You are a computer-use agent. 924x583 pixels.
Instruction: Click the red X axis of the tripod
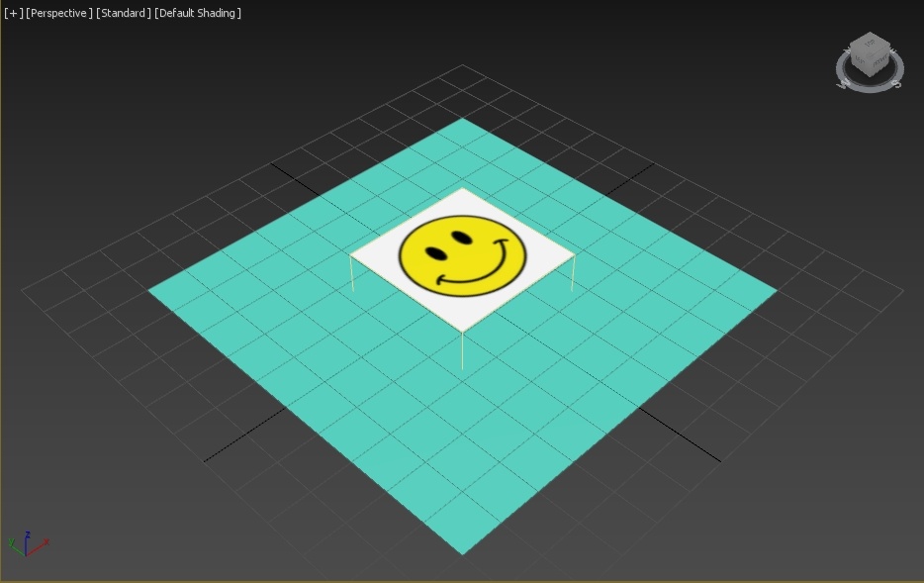(39, 547)
